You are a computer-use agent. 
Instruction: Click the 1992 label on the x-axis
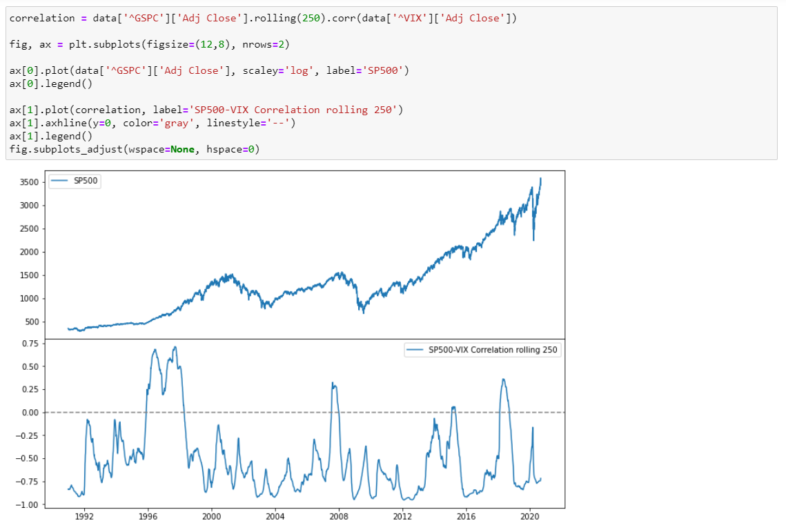pyautogui.click(x=84, y=516)
